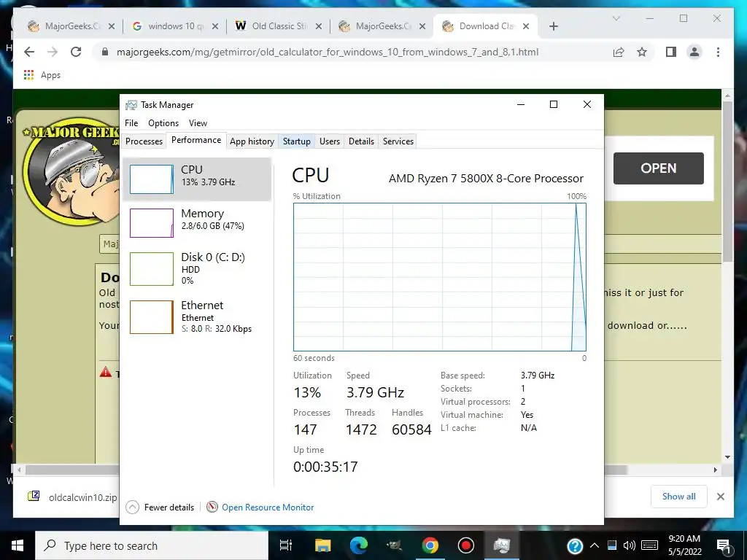Click the OPEN ad button

659,168
